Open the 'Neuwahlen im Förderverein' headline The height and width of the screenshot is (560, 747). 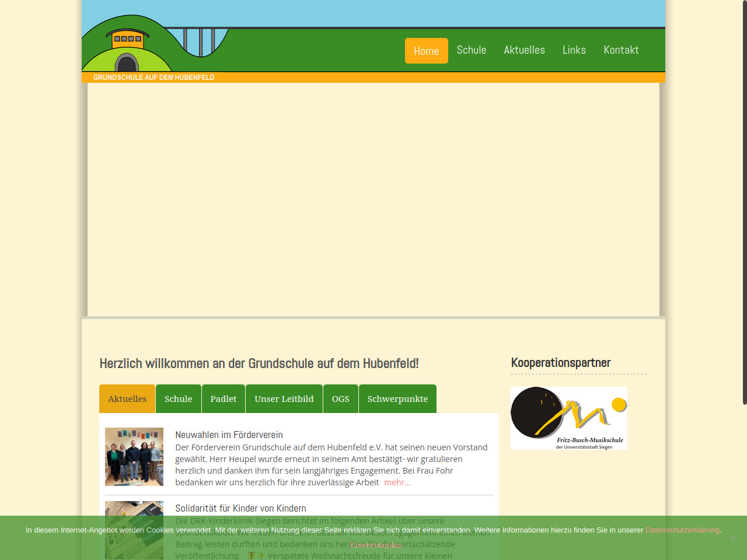[x=229, y=435]
